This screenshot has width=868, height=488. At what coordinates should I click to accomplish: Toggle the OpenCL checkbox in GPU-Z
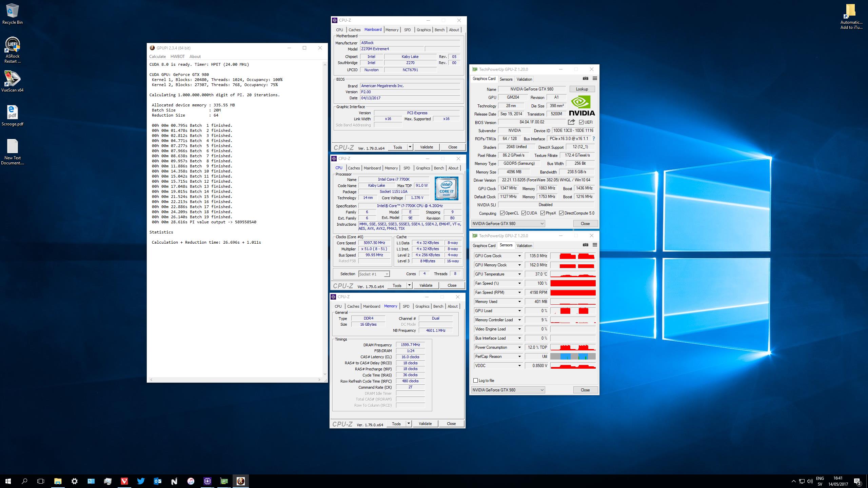[x=502, y=213]
